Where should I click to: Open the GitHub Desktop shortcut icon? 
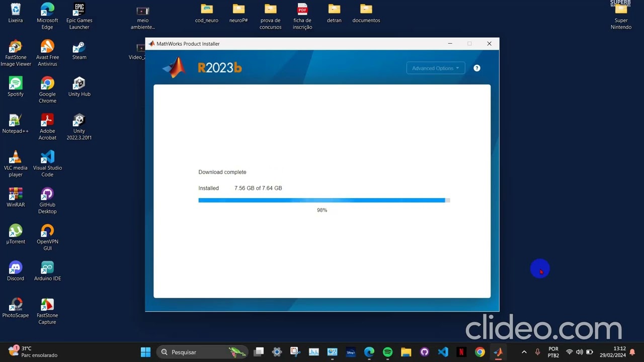click(x=47, y=201)
